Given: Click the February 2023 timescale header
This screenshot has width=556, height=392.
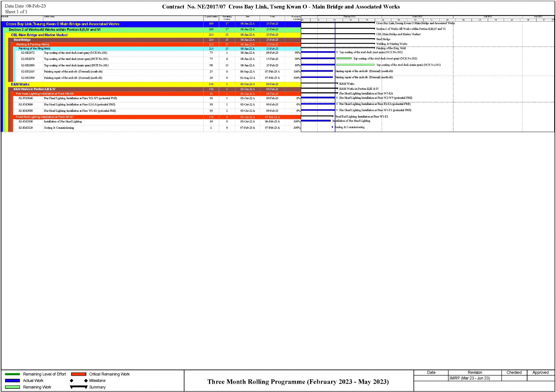Looking at the screenshot, I should pos(349,17).
